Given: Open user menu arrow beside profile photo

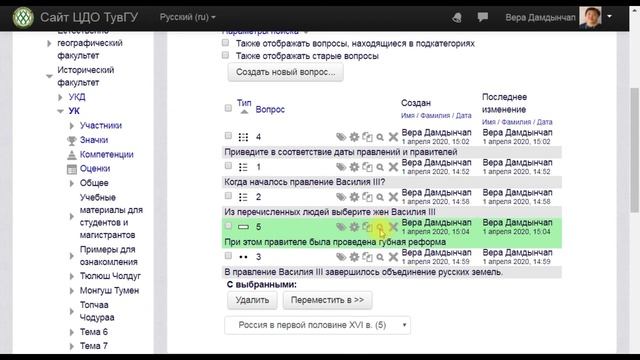Looking at the screenshot, I should coord(609,17).
